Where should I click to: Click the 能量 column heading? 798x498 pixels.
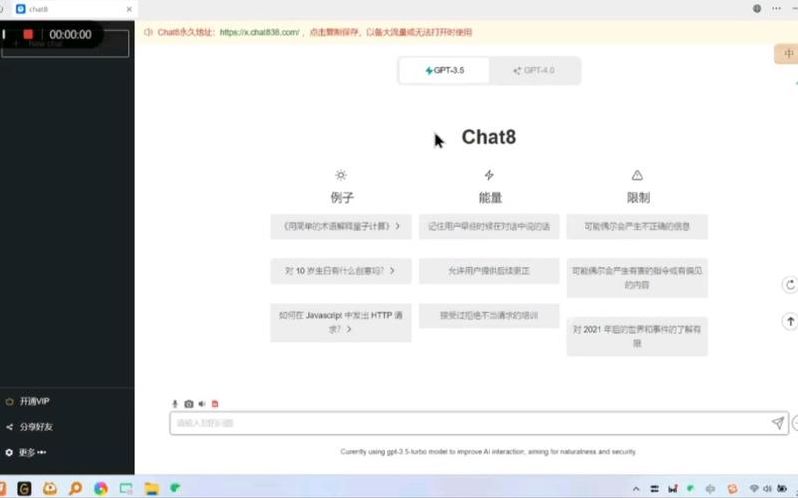[490, 197]
